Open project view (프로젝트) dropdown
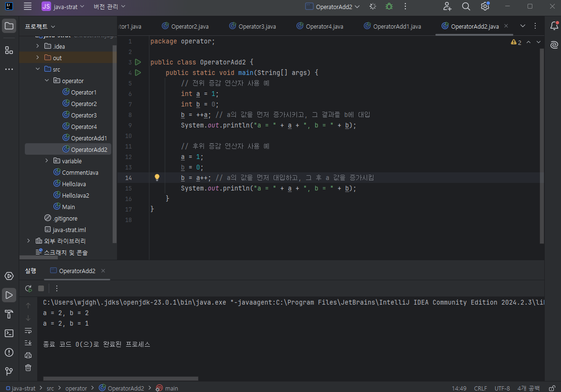561x392 pixels. pyautogui.click(x=40, y=26)
